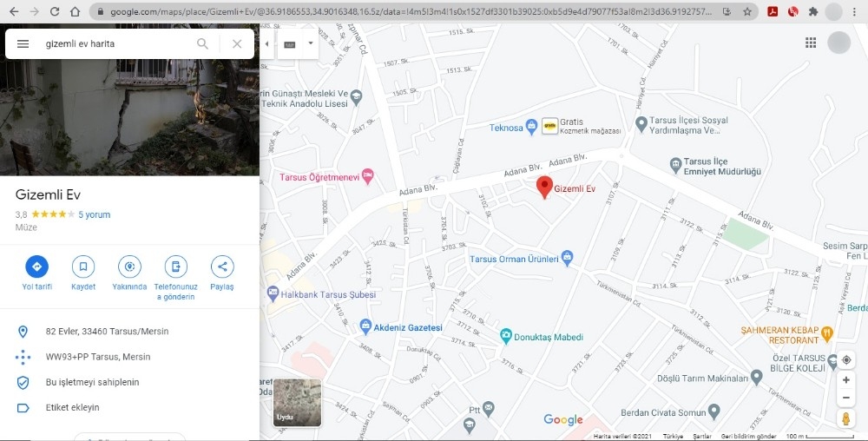Click the search magnifier icon
The height and width of the screenshot is (441, 868).
pyautogui.click(x=202, y=43)
